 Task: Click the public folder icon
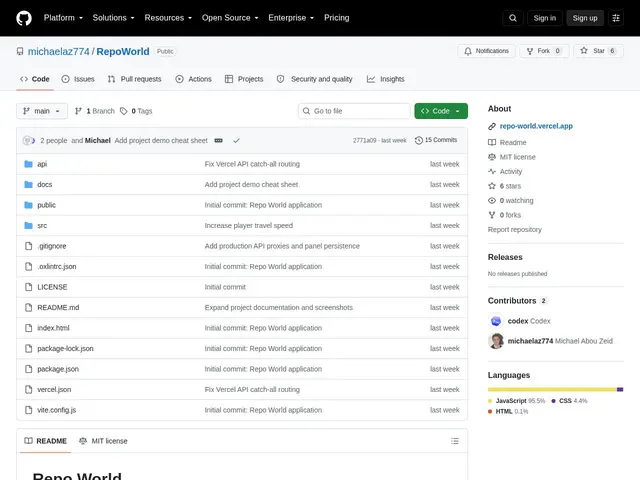pos(28,205)
